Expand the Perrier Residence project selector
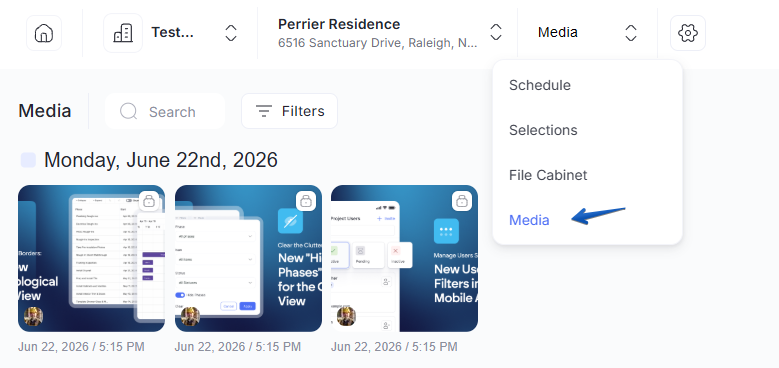The height and width of the screenshot is (368, 779). pyautogui.click(x=496, y=33)
